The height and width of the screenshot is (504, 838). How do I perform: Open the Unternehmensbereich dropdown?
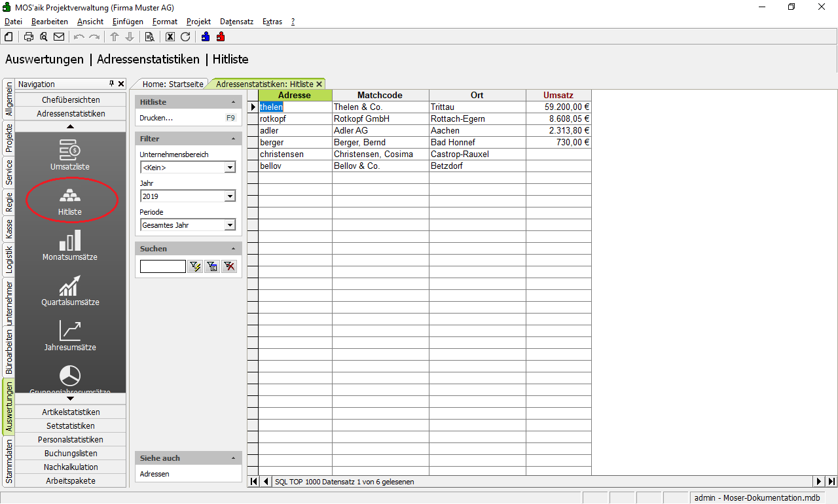229,168
